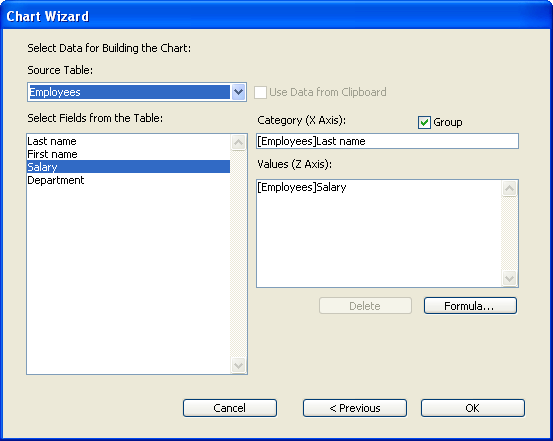Click Values list scroll up arrow
This screenshot has height=441, width=553.
coord(509,188)
